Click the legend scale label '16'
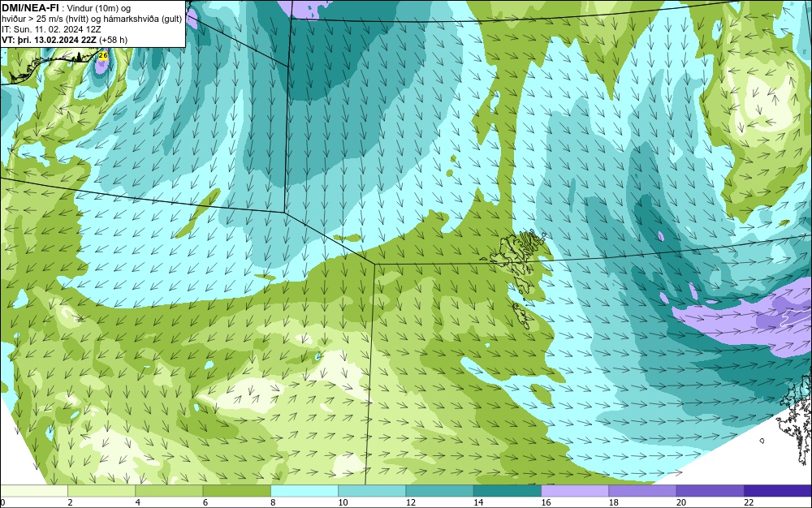Image resolution: width=812 pixels, height=508 pixels. click(x=546, y=502)
